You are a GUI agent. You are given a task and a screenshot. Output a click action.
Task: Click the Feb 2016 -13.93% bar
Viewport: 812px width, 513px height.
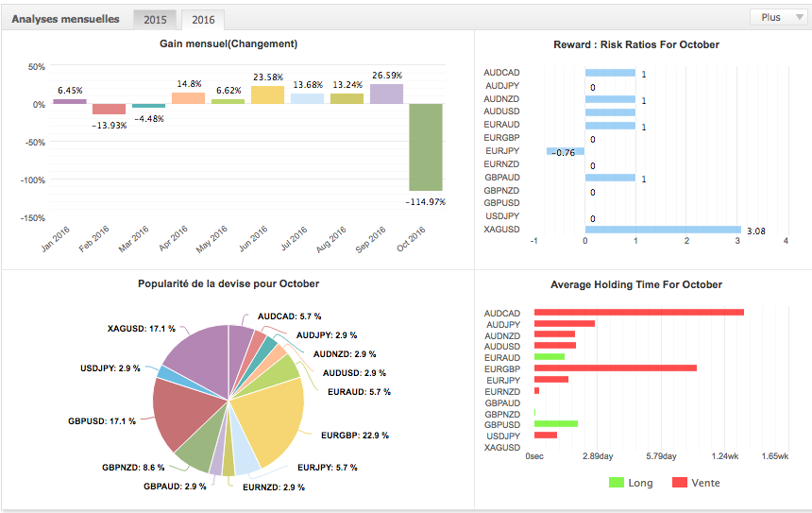pos(110,109)
